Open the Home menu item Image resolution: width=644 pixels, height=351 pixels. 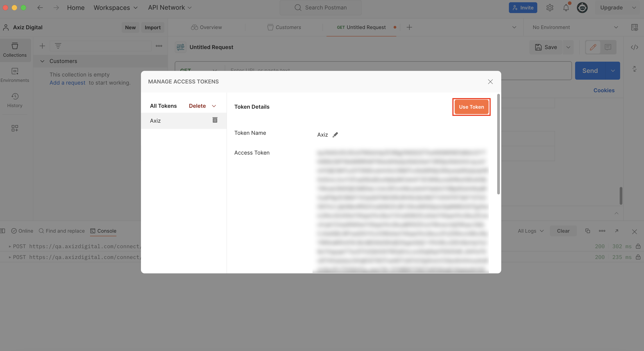click(x=76, y=8)
